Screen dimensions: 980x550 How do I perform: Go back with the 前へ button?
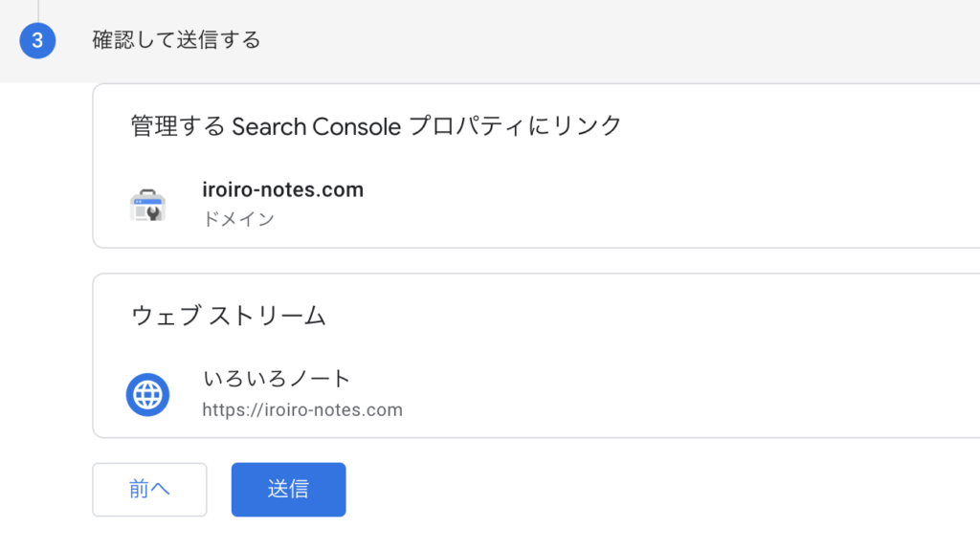[x=149, y=490]
